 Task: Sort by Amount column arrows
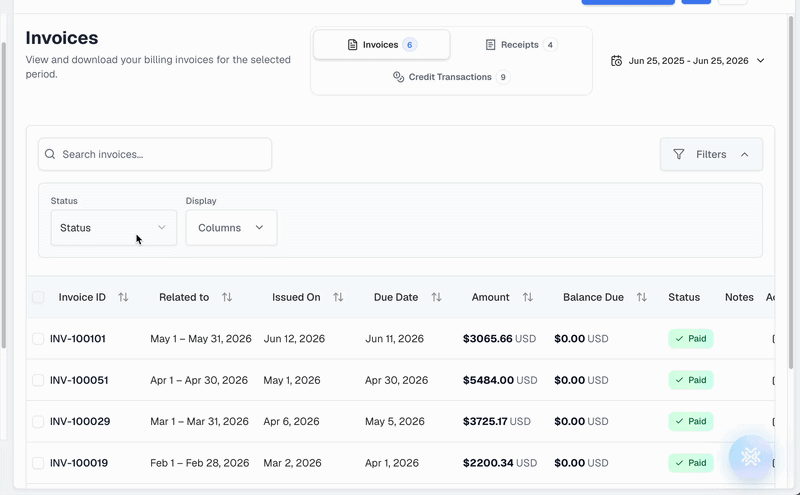[528, 297]
